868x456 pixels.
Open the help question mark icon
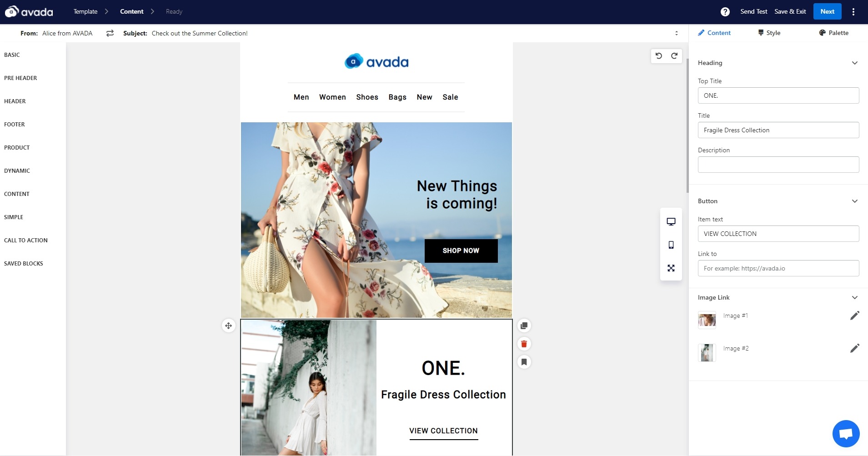tap(725, 12)
